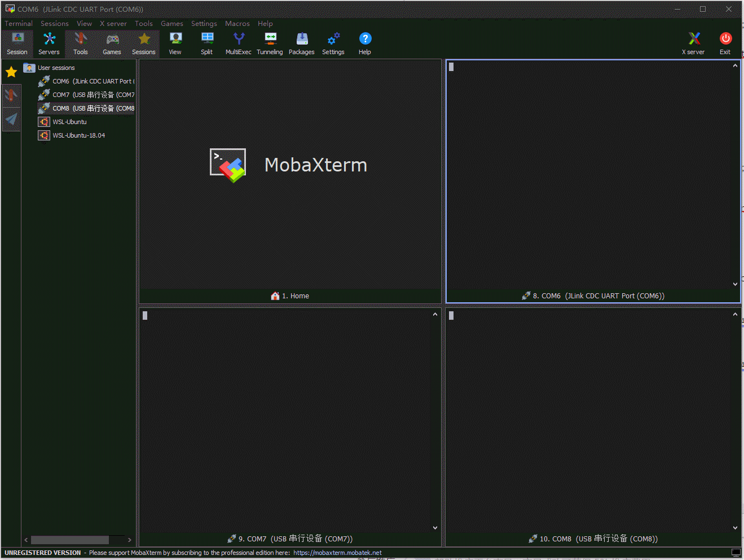This screenshot has height=560, width=744.
Task: Click the COM6 pane scroll up arrow
Action: pos(735,66)
